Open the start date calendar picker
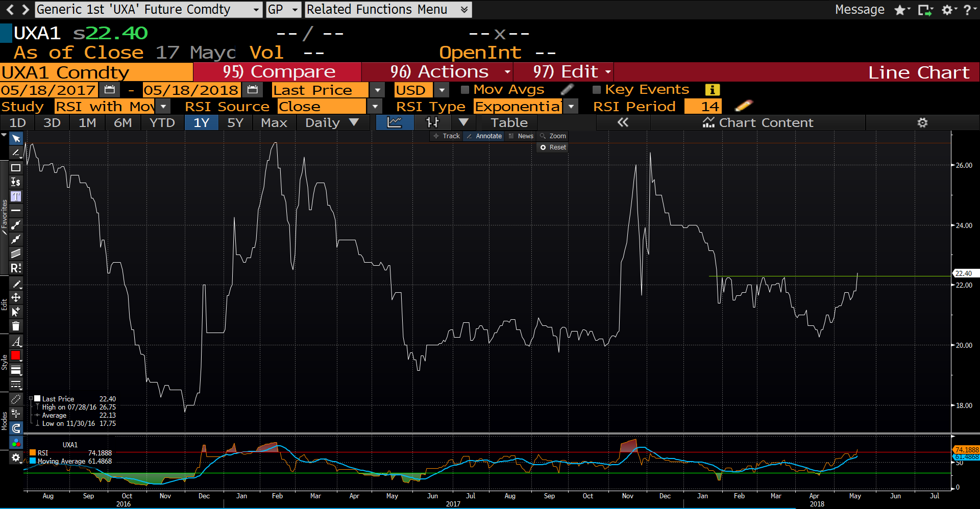This screenshot has height=509, width=980. coord(109,90)
